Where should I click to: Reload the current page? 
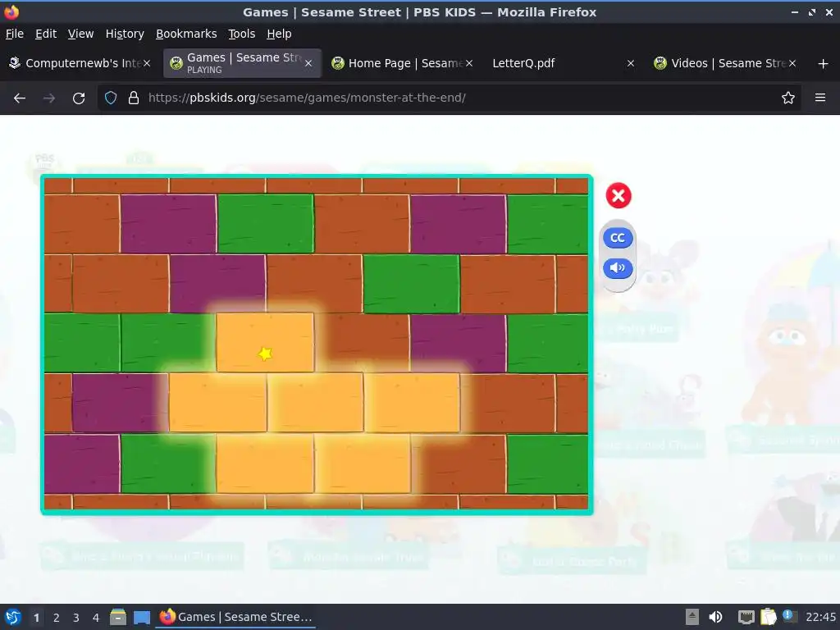pyautogui.click(x=79, y=98)
